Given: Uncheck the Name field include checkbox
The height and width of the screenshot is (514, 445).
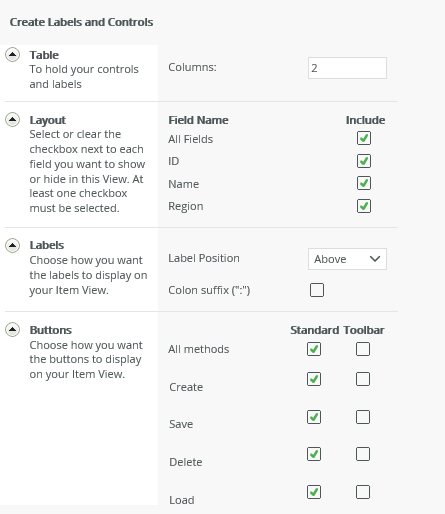Looking at the screenshot, I should [364, 183].
